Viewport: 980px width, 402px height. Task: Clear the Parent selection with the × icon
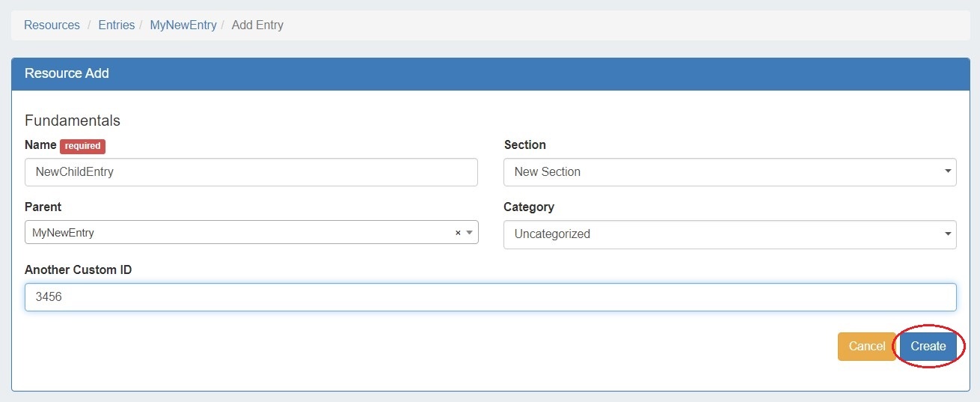coord(458,233)
